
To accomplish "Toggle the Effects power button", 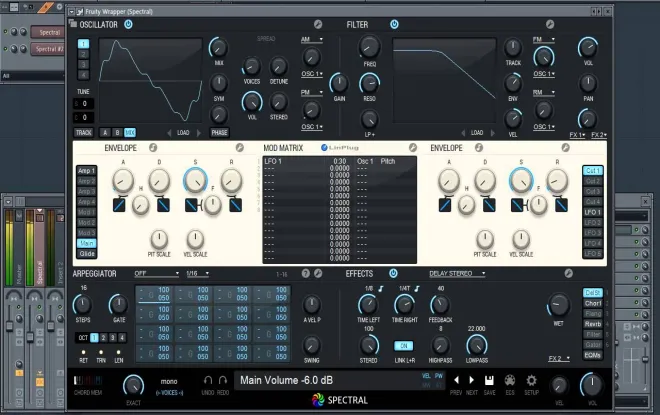I will click(x=393, y=273).
